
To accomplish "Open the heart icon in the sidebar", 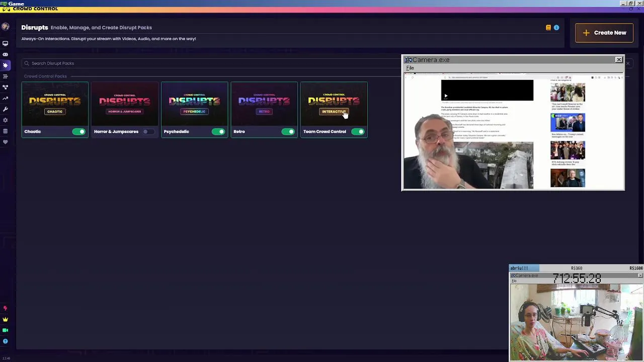I will point(5,142).
